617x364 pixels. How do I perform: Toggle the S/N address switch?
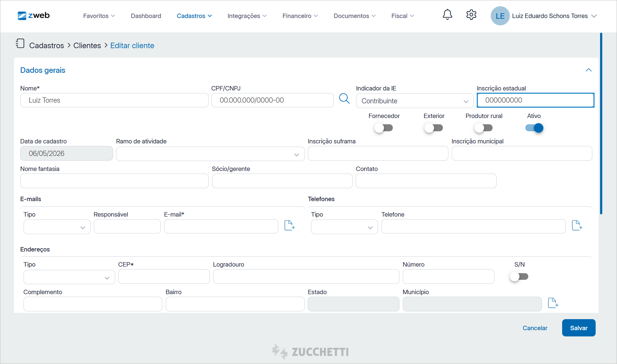(x=519, y=276)
